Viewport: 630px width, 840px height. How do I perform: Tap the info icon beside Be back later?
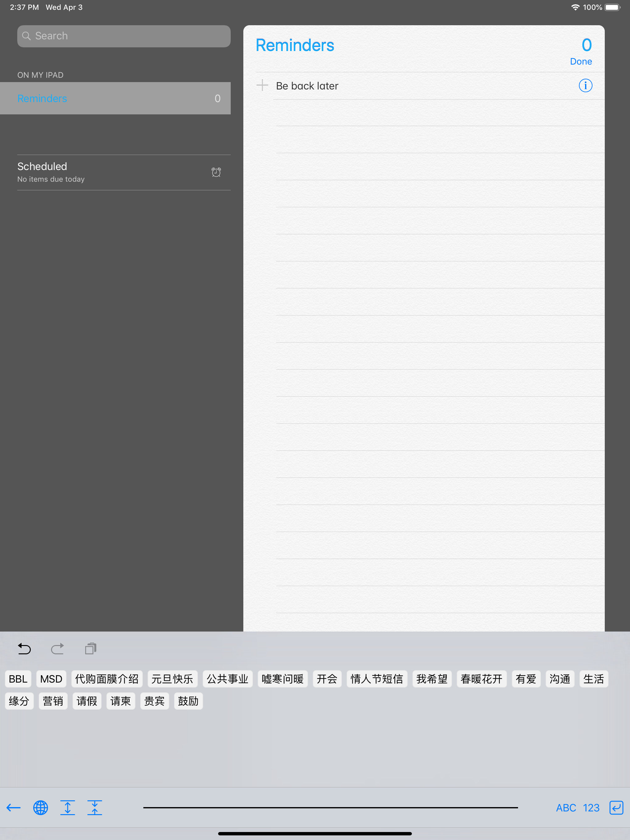click(x=585, y=85)
